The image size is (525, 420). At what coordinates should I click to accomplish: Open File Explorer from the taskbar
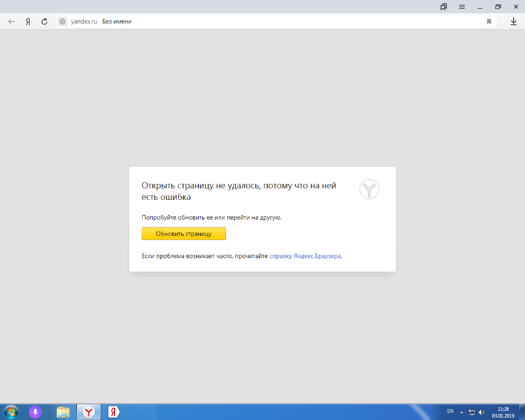[x=63, y=412]
